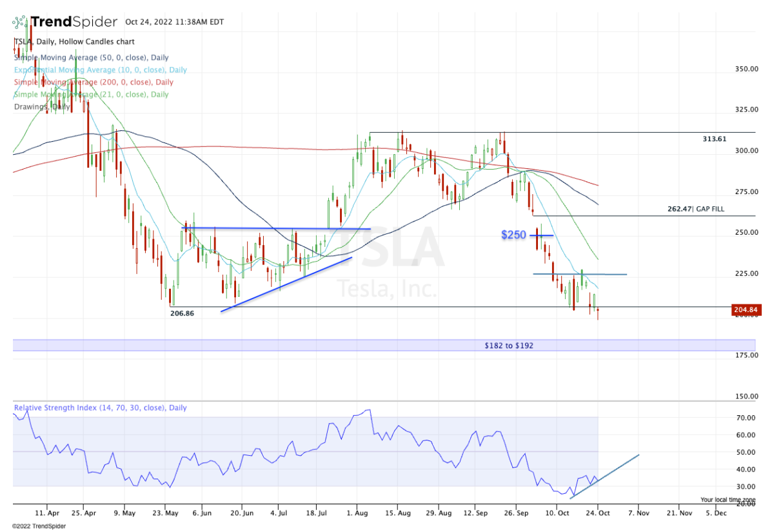Click the 11. Apr date axis label

(47, 514)
